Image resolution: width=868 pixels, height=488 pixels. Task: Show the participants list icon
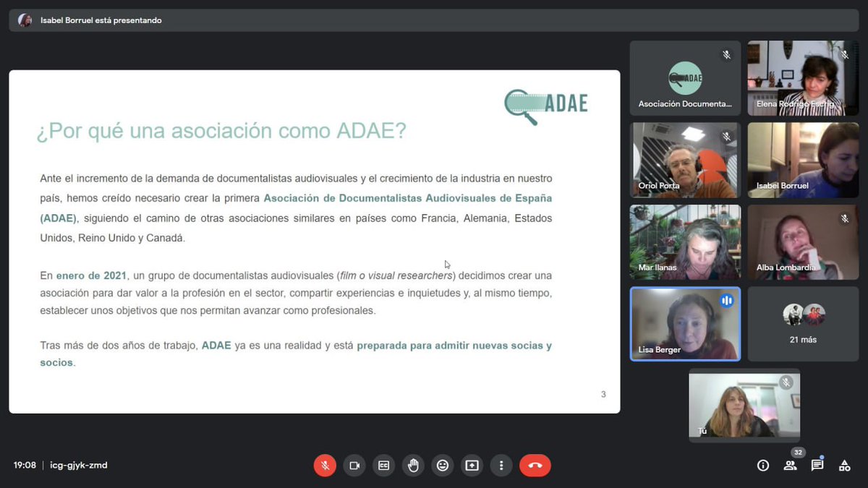(790, 466)
